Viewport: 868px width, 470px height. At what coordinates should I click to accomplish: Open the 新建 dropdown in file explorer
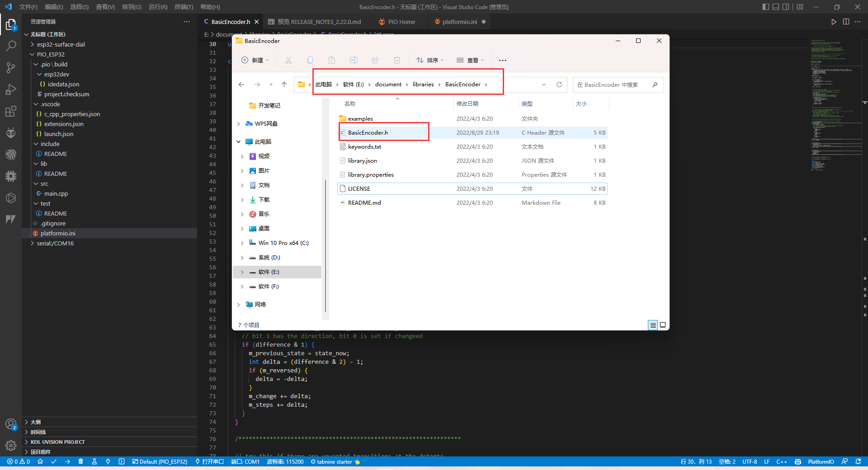pos(255,60)
